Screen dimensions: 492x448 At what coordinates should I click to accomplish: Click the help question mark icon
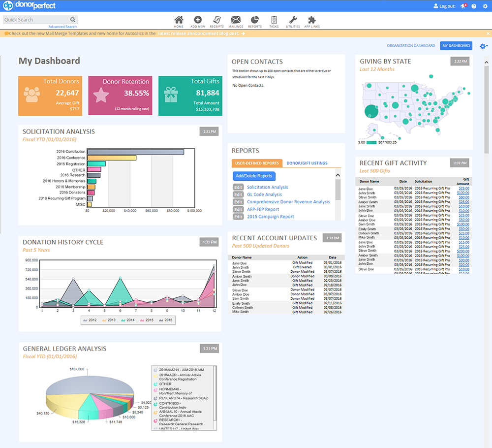(x=473, y=5)
